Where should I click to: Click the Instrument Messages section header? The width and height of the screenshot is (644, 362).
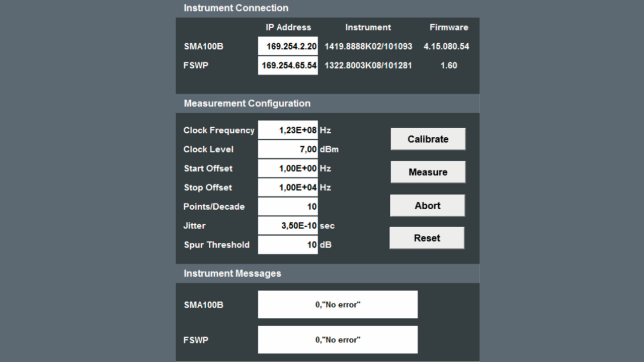pyautogui.click(x=232, y=274)
